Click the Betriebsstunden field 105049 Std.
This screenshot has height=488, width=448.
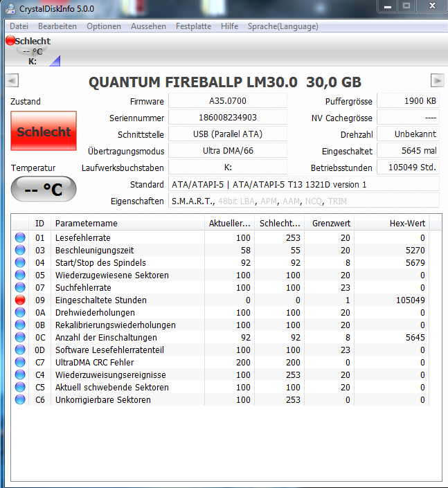click(x=408, y=168)
